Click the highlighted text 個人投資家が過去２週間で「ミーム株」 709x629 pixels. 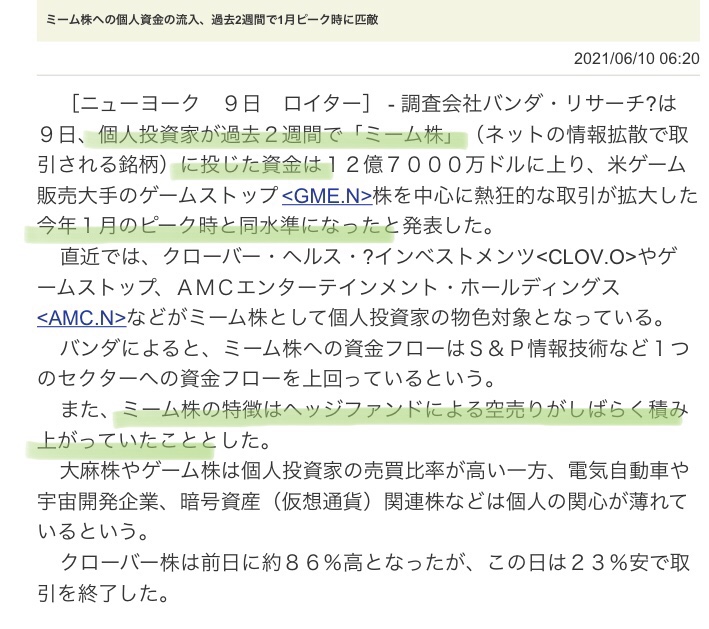tap(278, 135)
